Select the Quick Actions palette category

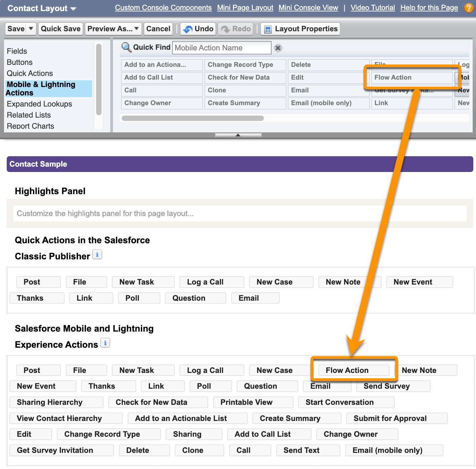[x=30, y=73]
